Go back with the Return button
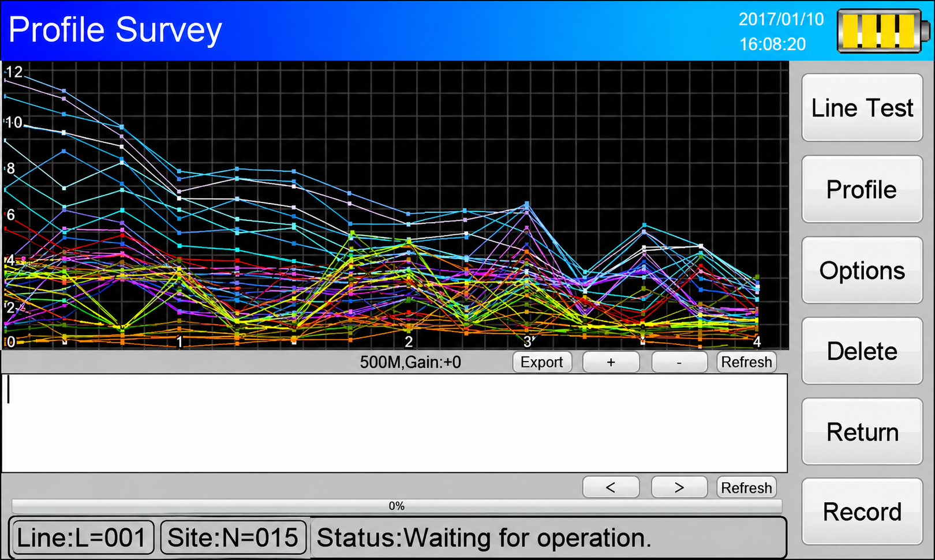935x560 pixels. (862, 431)
